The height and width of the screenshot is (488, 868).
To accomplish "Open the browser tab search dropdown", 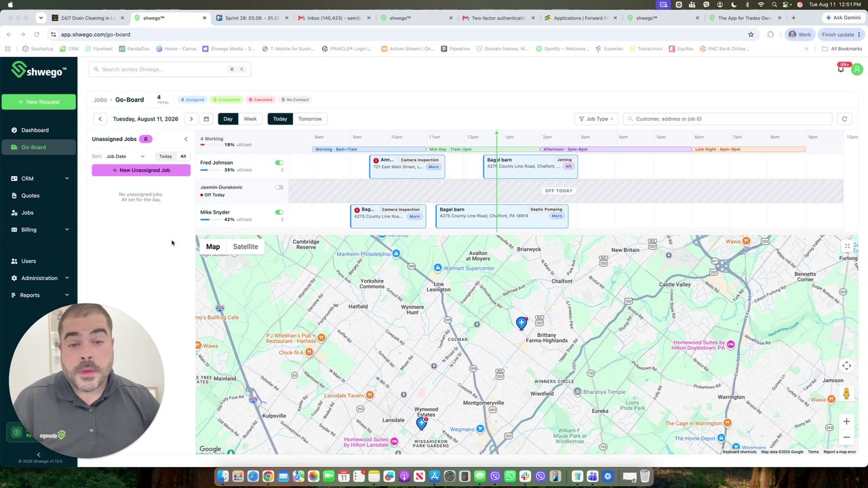I will (x=41, y=18).
